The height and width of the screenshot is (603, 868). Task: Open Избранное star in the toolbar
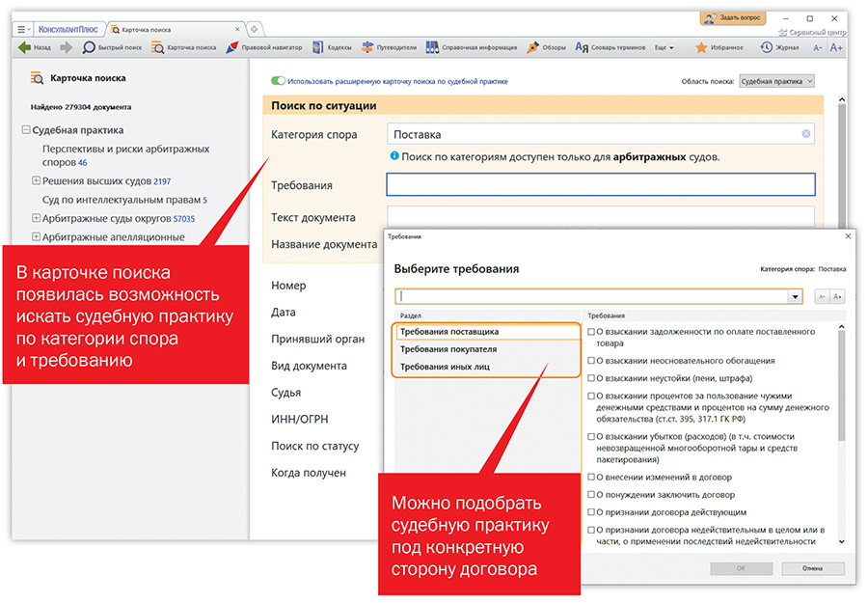[719, 47]
